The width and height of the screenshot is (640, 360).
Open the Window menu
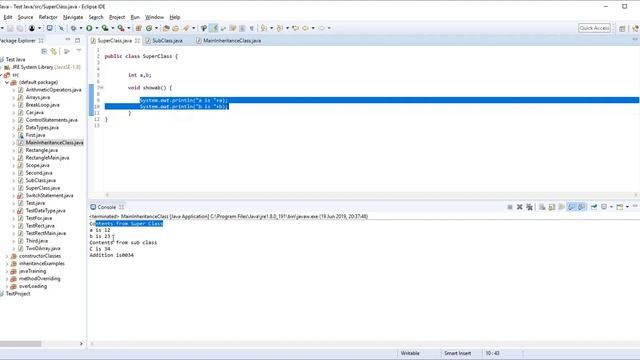click(x=154, y=17)
